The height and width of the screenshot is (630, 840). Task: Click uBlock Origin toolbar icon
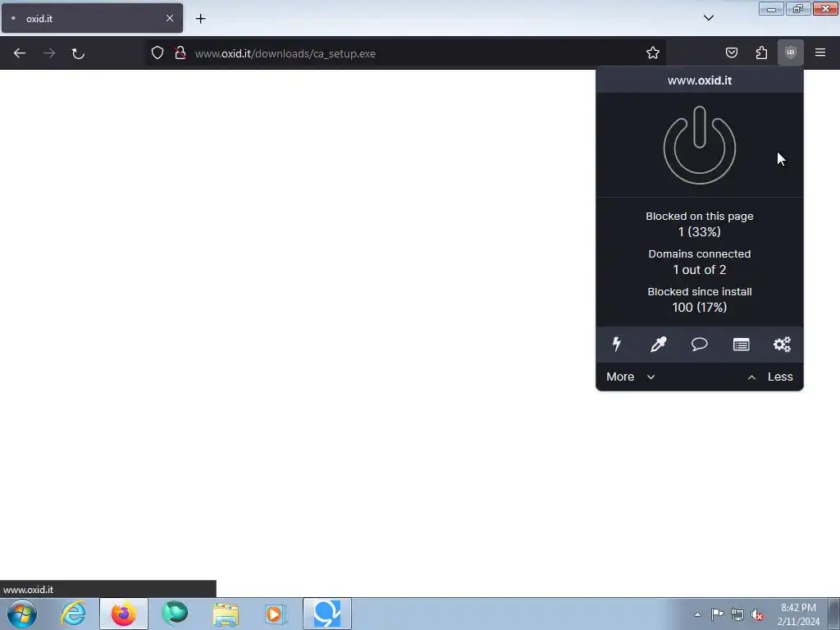tap(790, 52)
